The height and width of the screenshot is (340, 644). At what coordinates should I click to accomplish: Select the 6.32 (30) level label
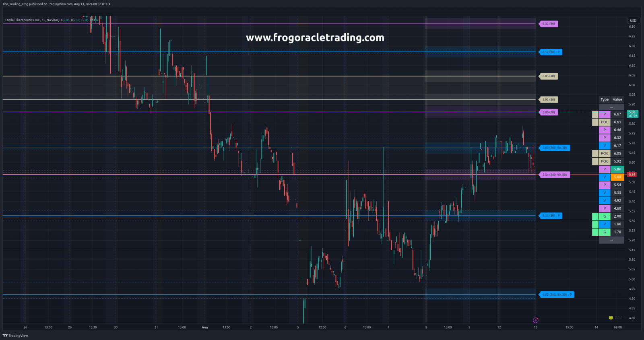click(x=548, y=24)
